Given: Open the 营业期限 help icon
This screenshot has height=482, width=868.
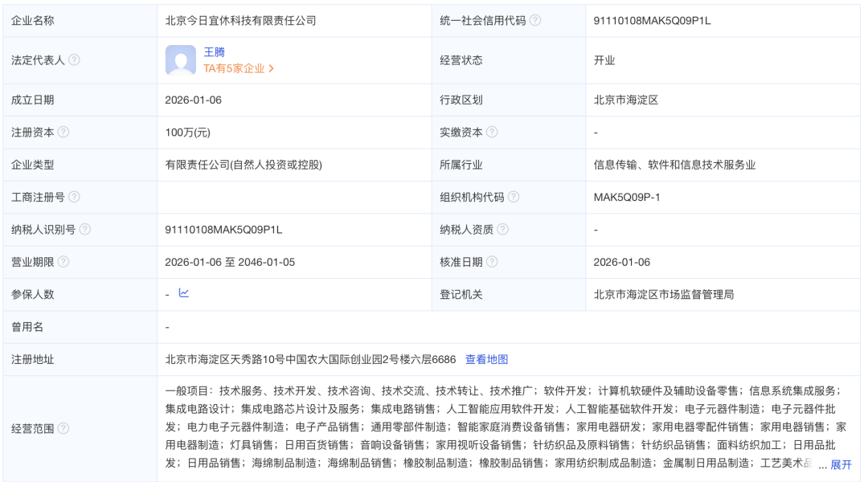Looking at the screenshot, I should tap(63, 262).
